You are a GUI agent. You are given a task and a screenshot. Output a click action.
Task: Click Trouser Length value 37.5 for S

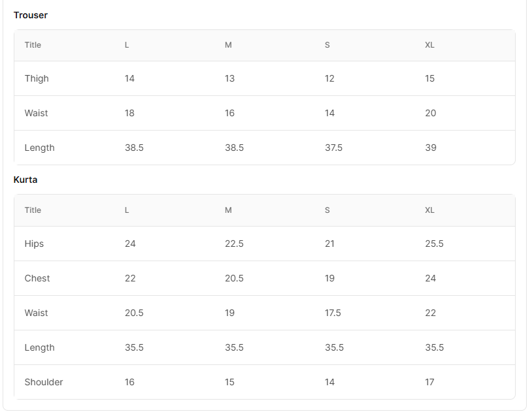coord(333,148)
